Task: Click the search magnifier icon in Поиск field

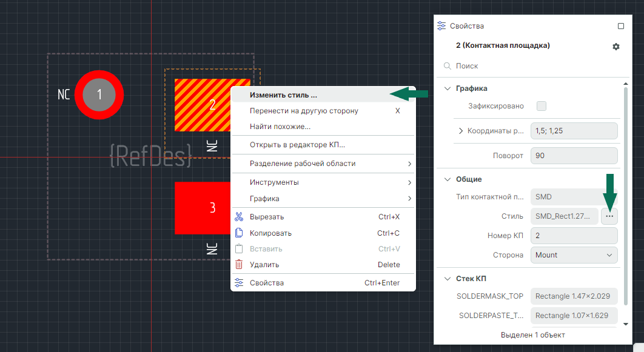Action: click(448, 66)
